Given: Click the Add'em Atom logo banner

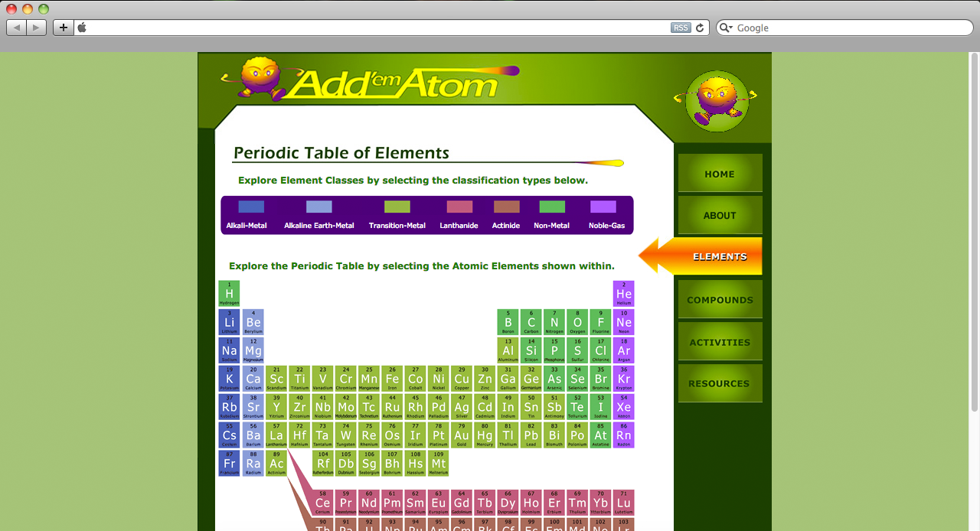Looking at the screenshot, I should [369, 80].
